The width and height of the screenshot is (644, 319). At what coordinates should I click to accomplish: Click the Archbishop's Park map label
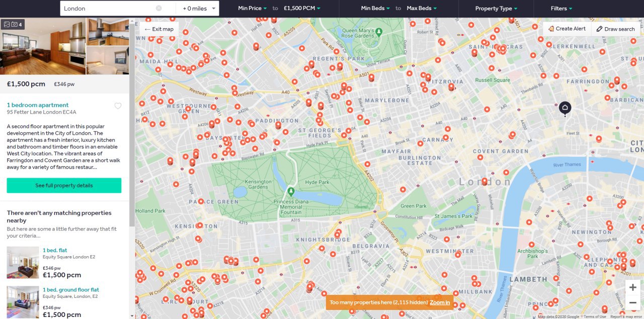[x=532, y=254]
